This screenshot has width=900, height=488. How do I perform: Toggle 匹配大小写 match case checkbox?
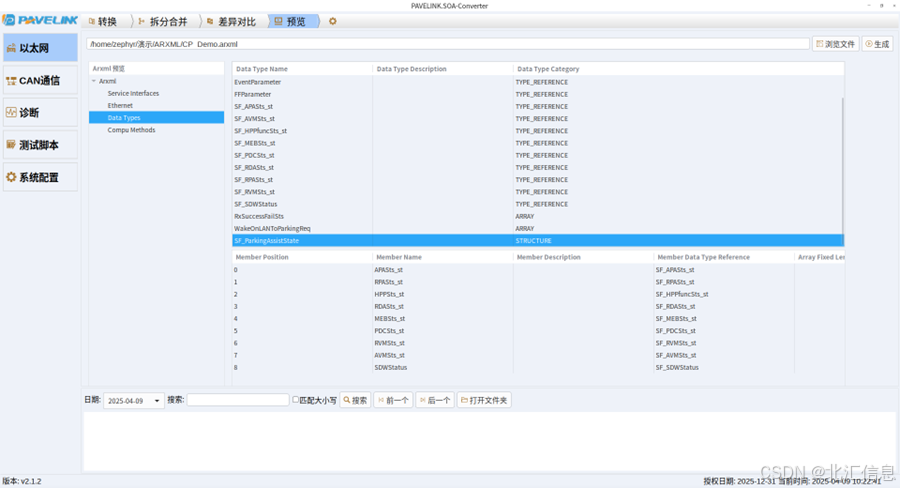pyautogui.click(x=296, y=400)
